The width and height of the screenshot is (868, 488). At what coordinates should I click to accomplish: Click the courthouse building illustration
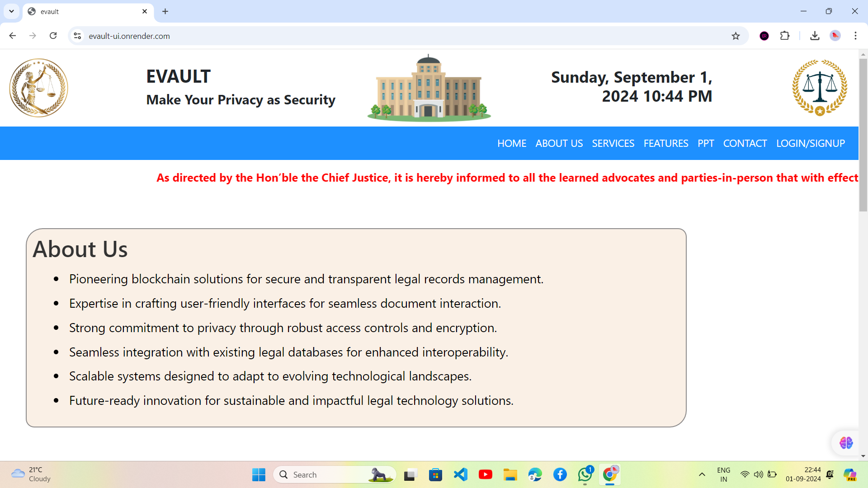pos(429,88)
